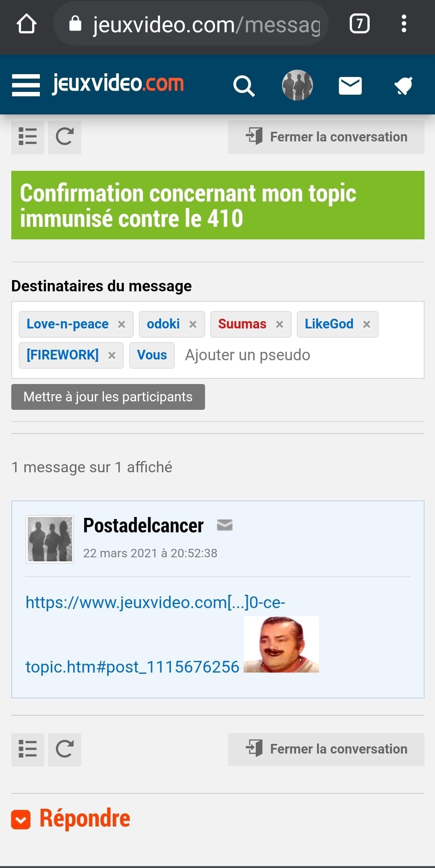Click the top Fermer la conversation button
Image resolution: width=435 pixels, height=868 pixels.
pos(326,137)
